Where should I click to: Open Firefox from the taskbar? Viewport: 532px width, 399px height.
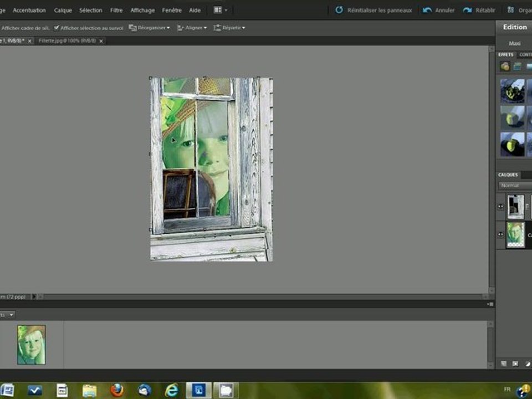[116, 390]
